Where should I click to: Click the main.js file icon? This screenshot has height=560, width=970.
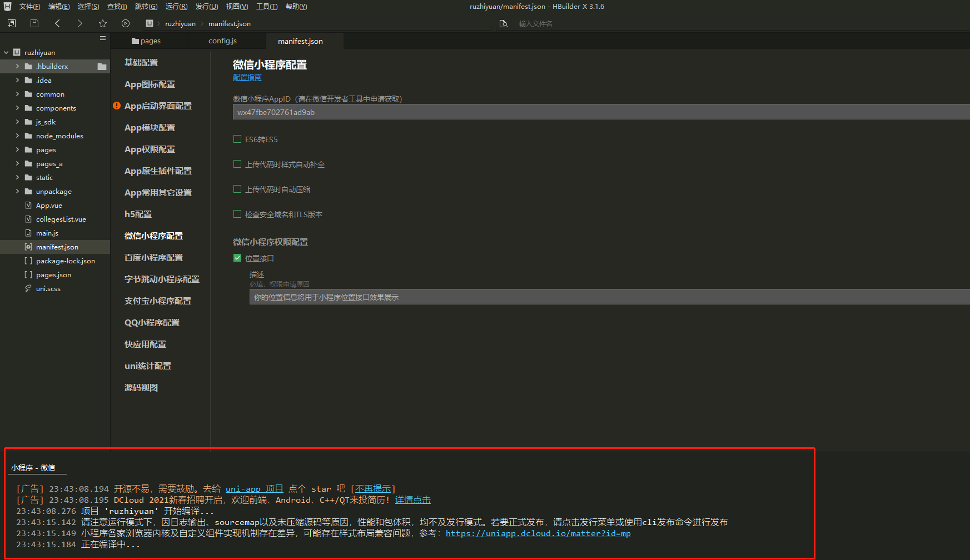[28, 233]
